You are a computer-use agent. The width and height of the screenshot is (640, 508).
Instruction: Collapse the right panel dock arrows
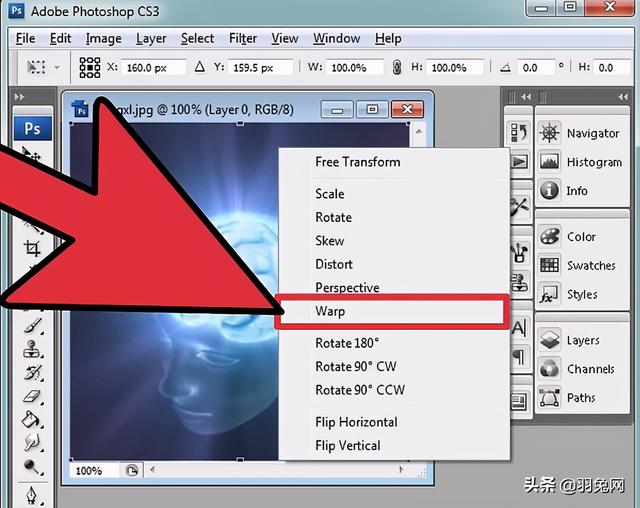623,97
